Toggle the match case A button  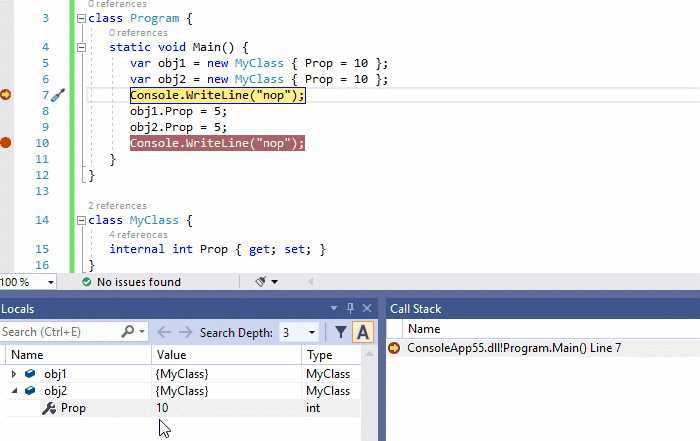363,332
